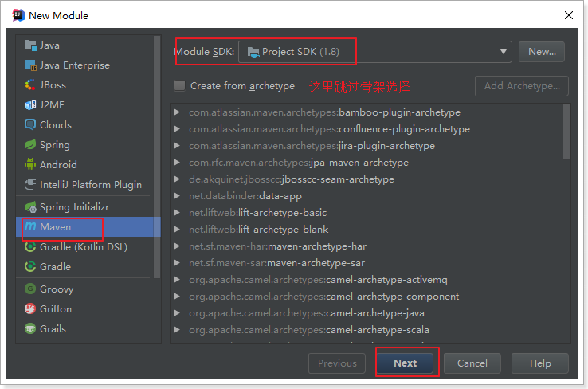This screenshot has height=389, width=588.
Task: Select the JBoss icon in sidebar
Action: click(x=30, y=85)
